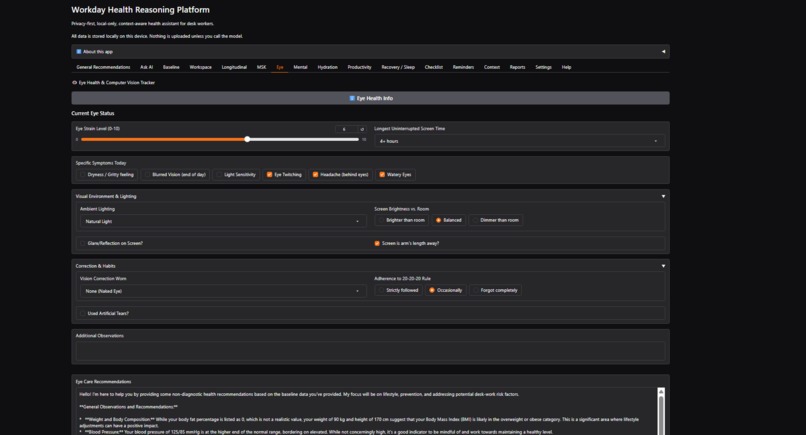Open the Workspace tab

(200, 67)
